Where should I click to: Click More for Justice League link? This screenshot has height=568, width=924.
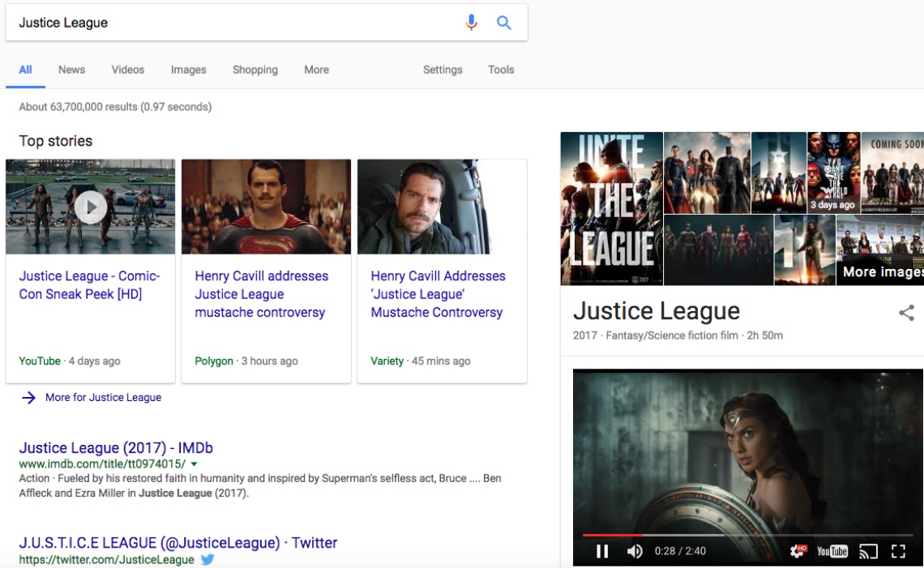point(103,397)
